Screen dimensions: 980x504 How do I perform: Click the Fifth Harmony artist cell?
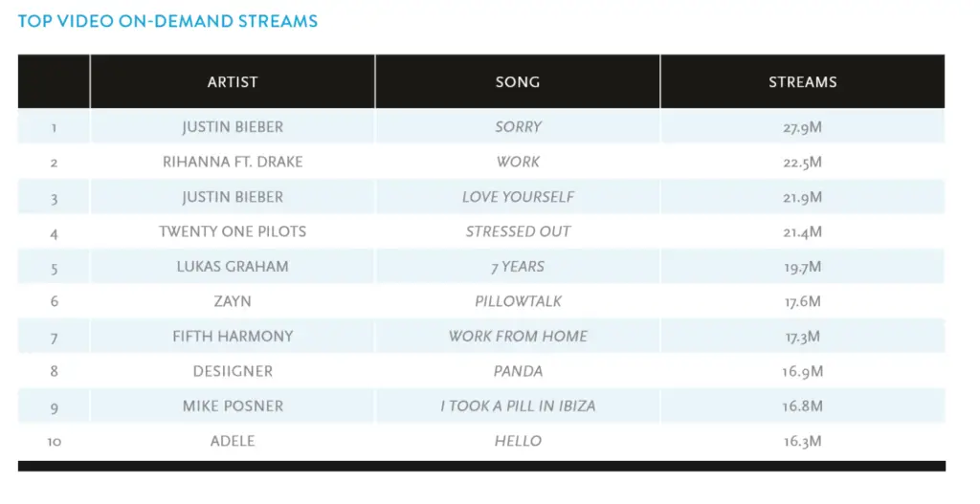[233, 337]
